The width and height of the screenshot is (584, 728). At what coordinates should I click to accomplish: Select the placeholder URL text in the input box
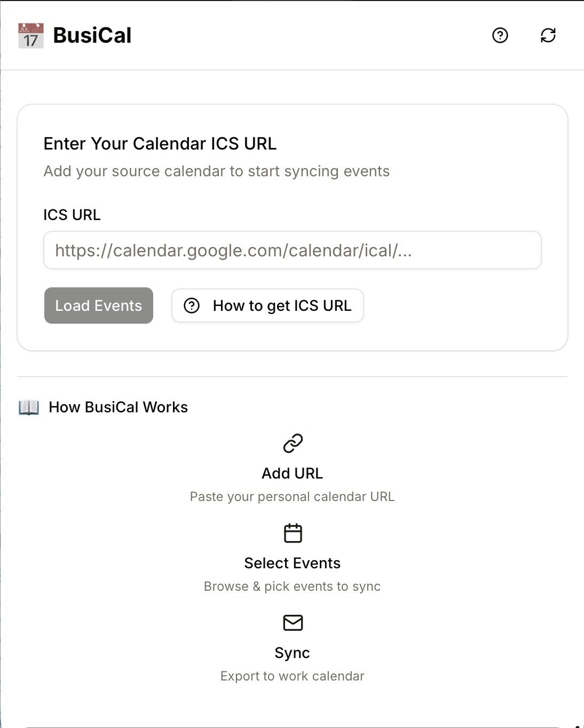pos(232,250)
